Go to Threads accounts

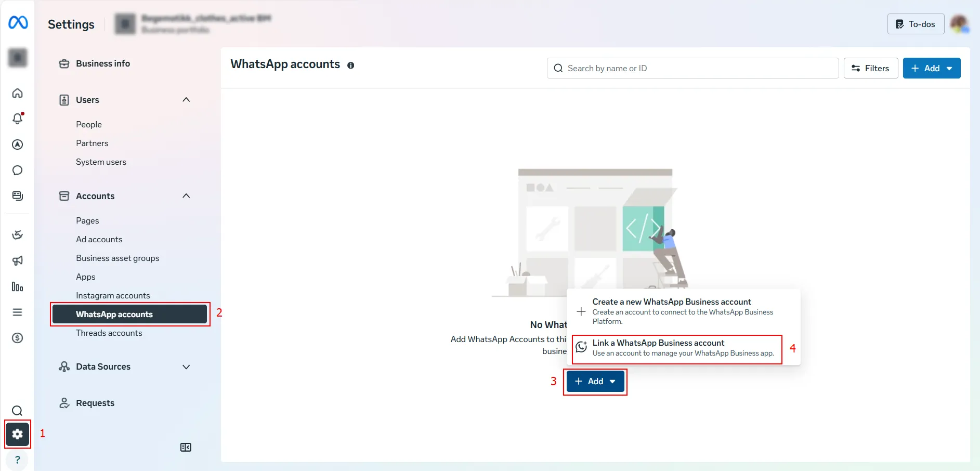point(109,333)
